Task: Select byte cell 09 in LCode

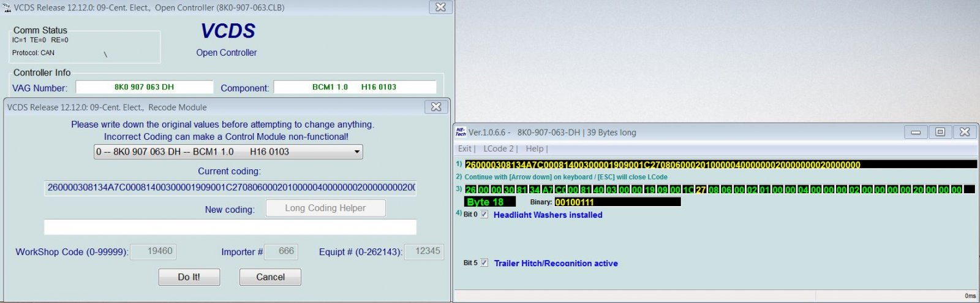Action: coord(662,190)
